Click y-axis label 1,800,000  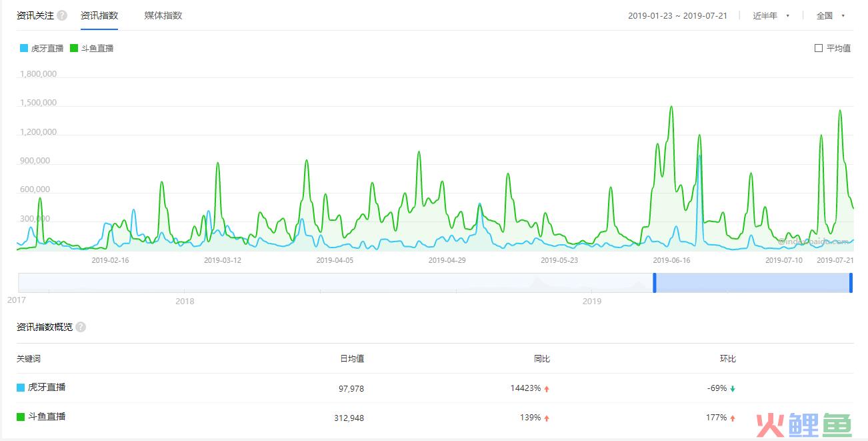click(x=37, y=74)
